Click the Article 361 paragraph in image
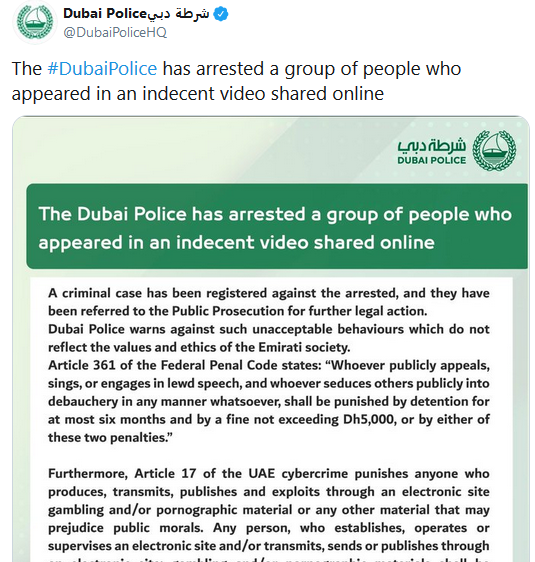The height and width of the screenshot is (562, 535). coord(269,401)
